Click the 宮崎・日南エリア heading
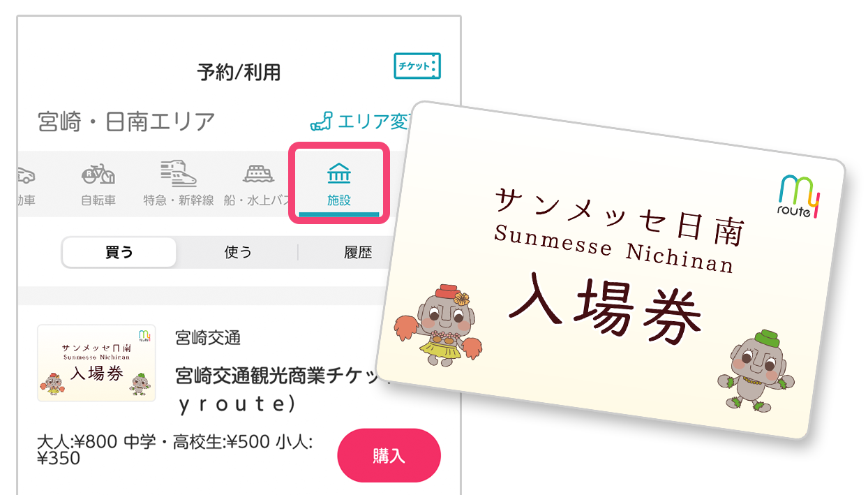Screen dimensions: 868x495 126,121
